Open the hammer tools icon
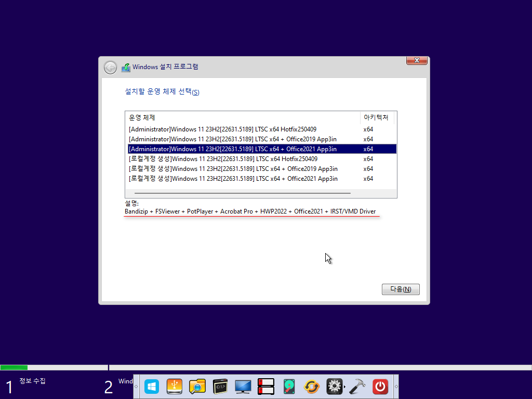Viewport: 532px width, 399px height. [x=357, y=387]
